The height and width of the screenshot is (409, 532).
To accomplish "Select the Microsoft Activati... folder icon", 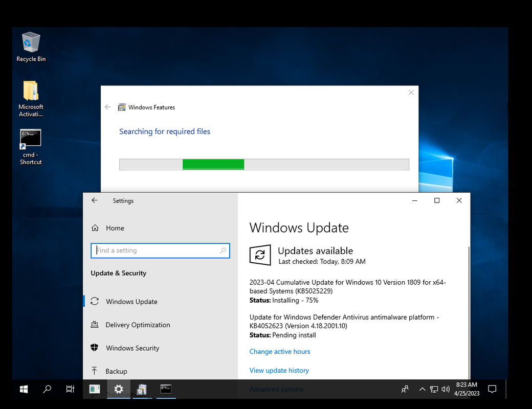I will (x=31, y=99).
